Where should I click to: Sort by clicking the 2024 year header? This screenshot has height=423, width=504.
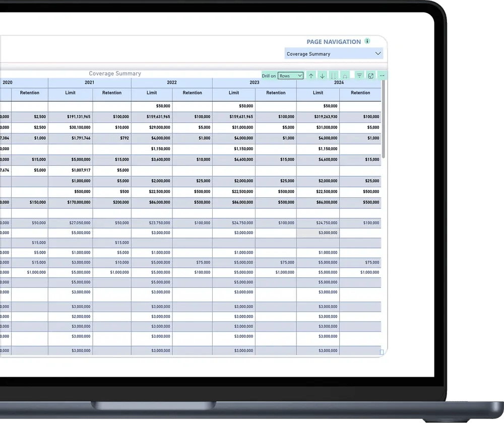point(339,82)
